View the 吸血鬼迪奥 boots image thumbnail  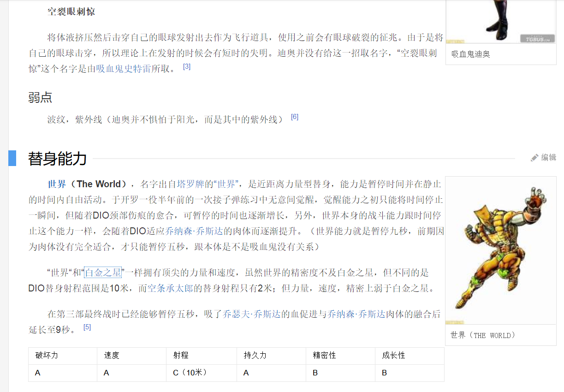click(x=501, y=22)
